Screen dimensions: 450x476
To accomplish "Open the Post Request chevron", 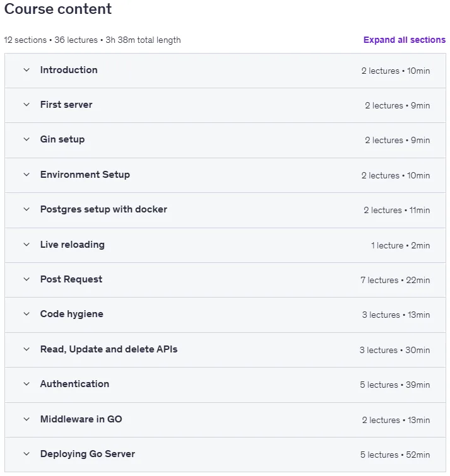I will tap(27, 279).
